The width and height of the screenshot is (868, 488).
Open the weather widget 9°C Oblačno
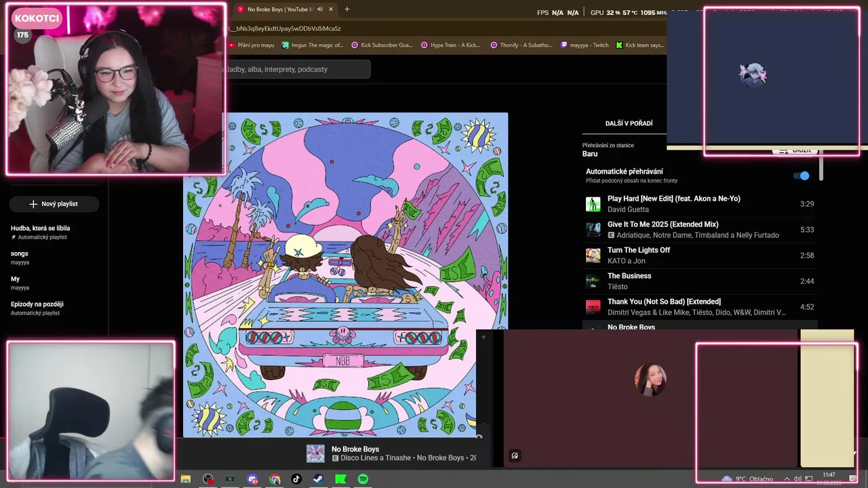(747, 479)
